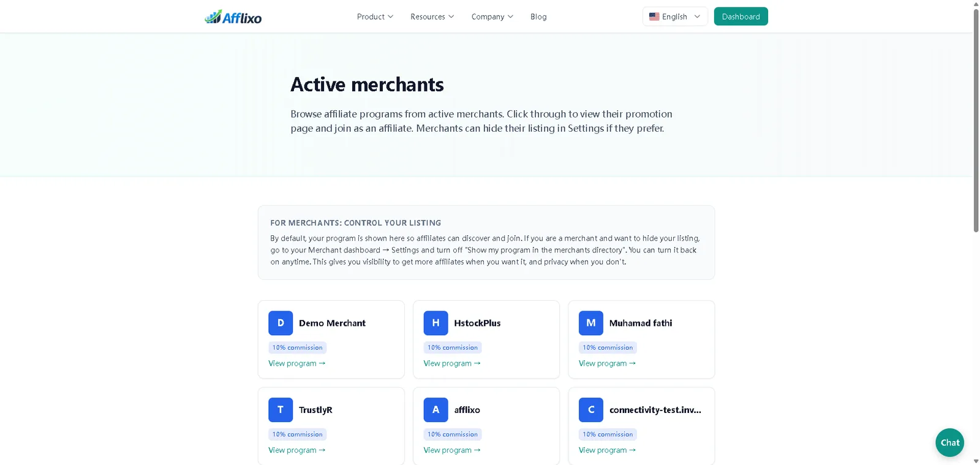Screen dimensions: 980x465
Task: Go to the Blog page
Action: [538, 17]
